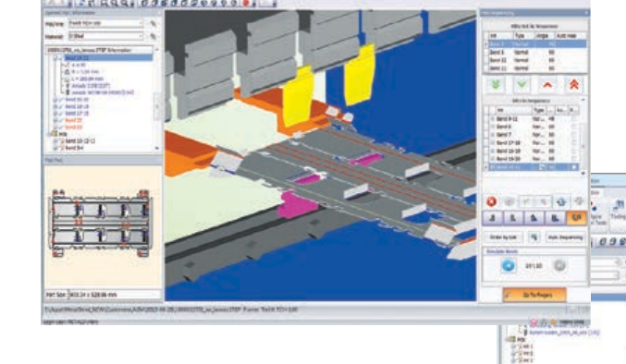Click the tree panel scroll-down arrow
The image size is (626, 364).
coord(157,148)
